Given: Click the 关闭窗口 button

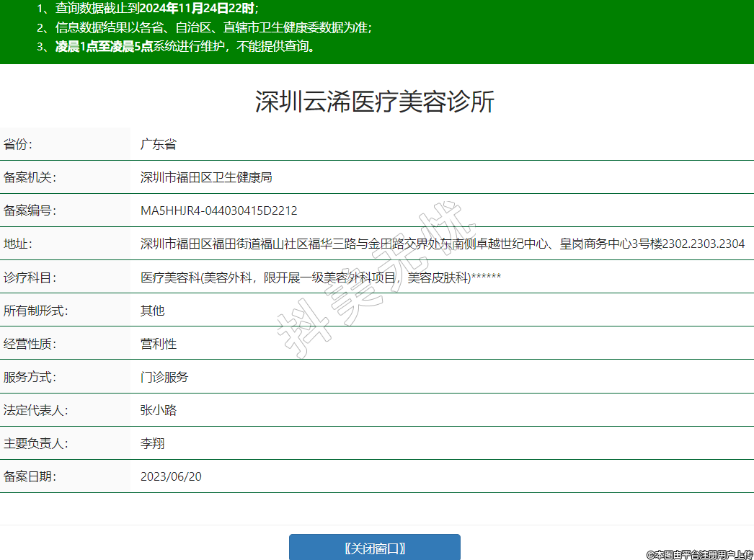Looking at the screenshot, I should 374,548.
